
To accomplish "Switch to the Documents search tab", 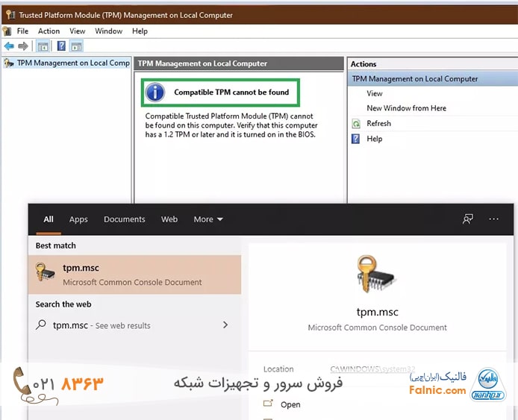I will 124,219.
